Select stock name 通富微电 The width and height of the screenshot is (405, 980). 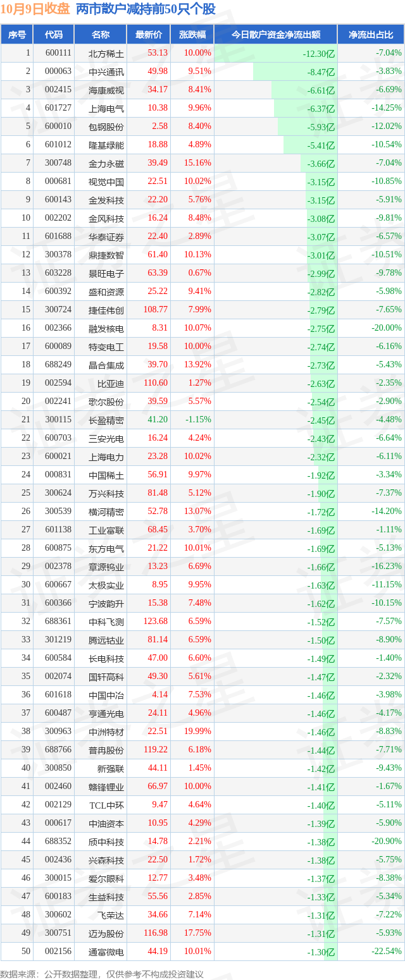click(106, 952)
